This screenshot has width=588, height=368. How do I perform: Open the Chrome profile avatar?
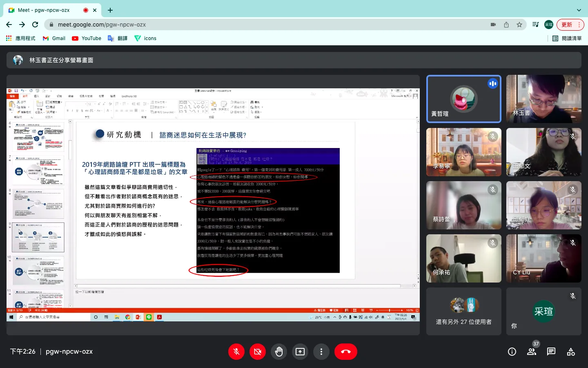point(549,25)
